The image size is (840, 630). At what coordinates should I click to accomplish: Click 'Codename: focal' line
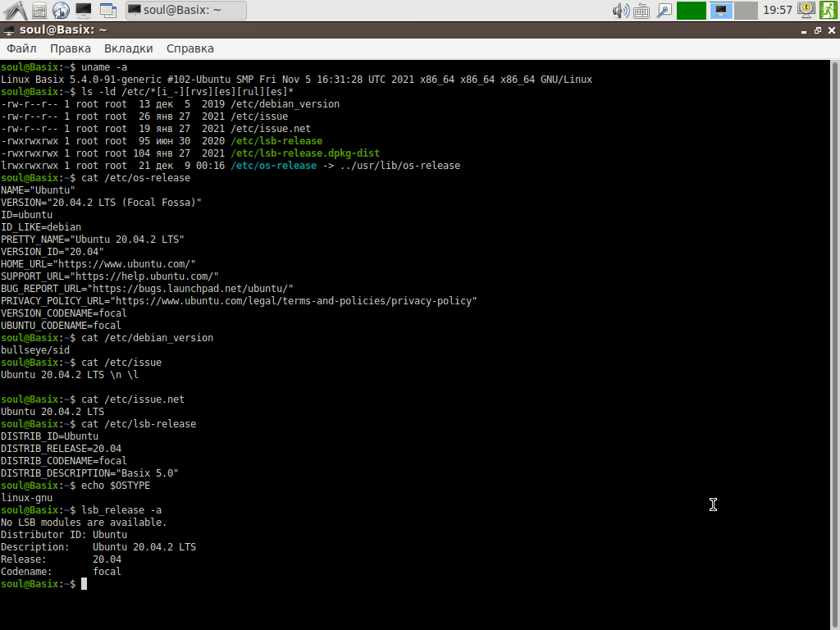[x=61, y=572]
